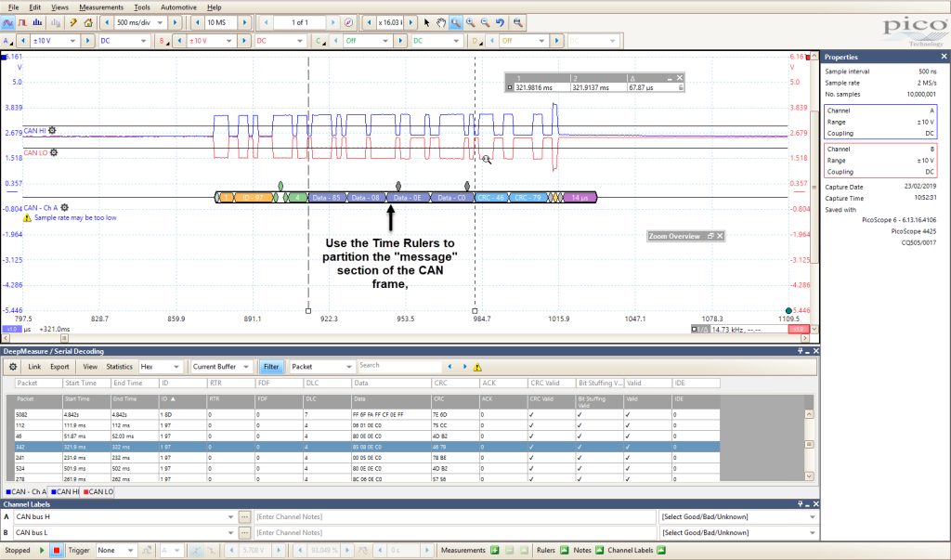Open the Help menu
Screen dimensions: 951x560
(215, 7)
